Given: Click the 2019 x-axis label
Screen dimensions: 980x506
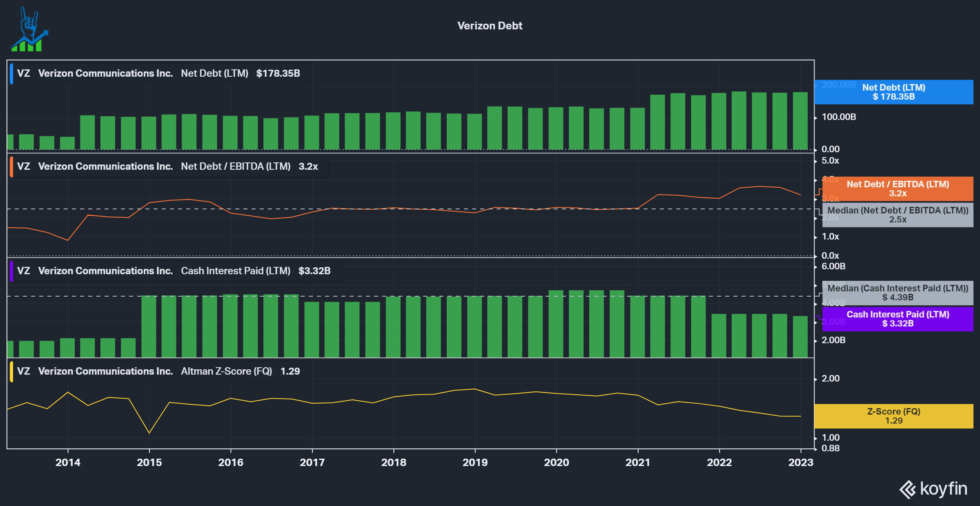Looking at the screenshot, I should point(475,462).
